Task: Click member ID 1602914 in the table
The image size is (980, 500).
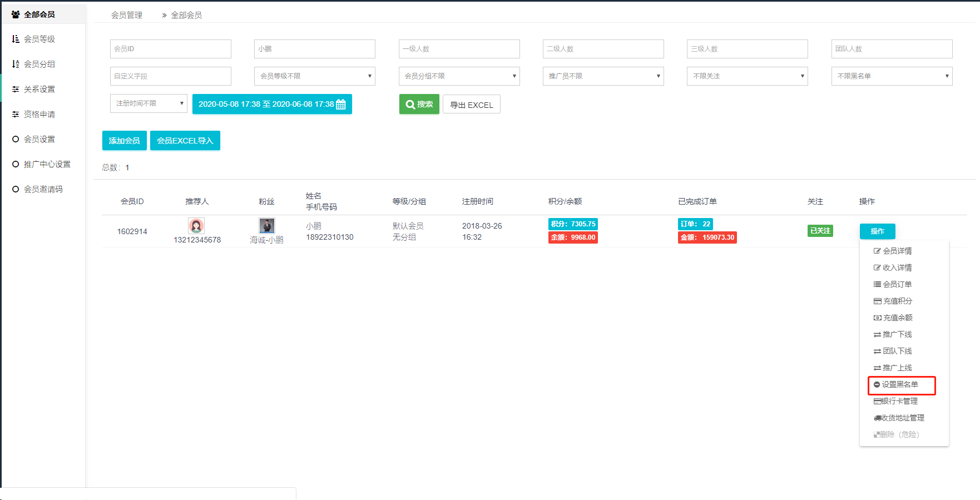Action: pos(132,231)
